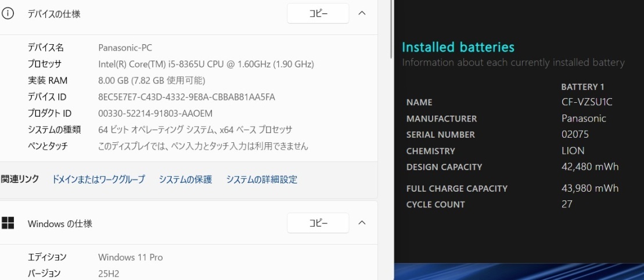This screenshot has width=644, height=280.
Task: Click the CHEMISTRY label in battery report
Action: click(430, 151)
